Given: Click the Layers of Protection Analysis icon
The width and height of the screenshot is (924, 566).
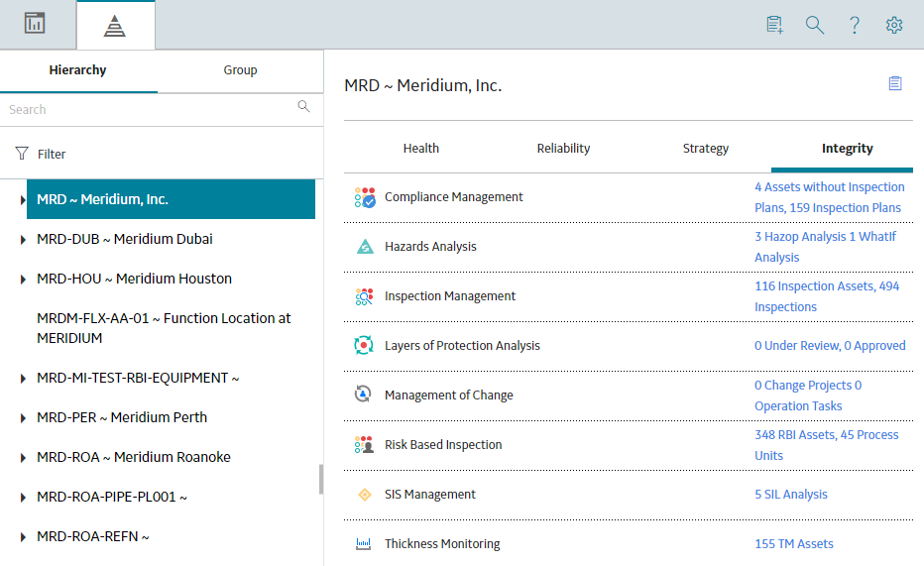Looking at the screenshot, I should [x=364, y=345].
